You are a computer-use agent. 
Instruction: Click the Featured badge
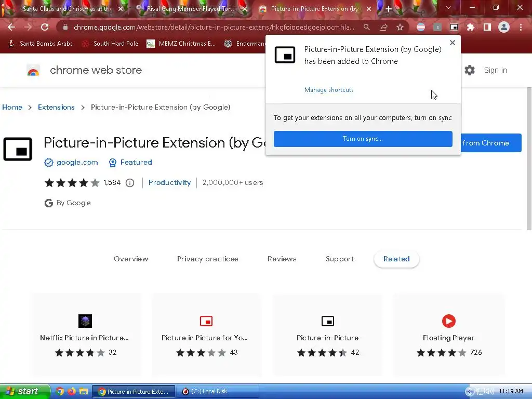(x=130, y=163)
